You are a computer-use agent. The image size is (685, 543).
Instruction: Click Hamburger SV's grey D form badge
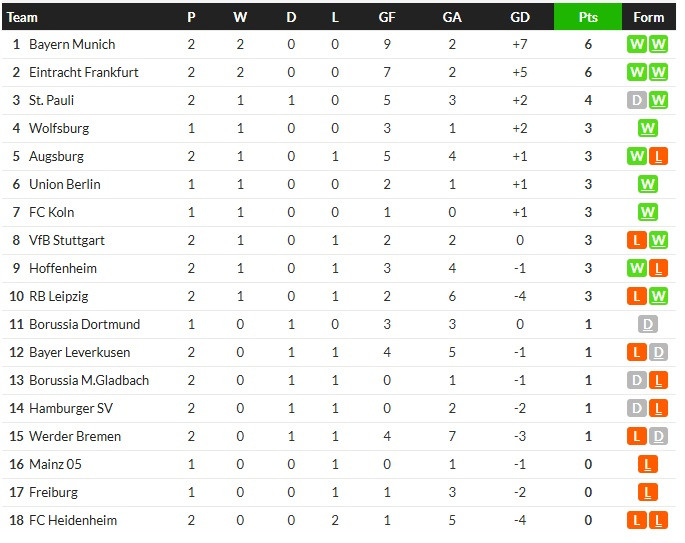pos(637,408)
